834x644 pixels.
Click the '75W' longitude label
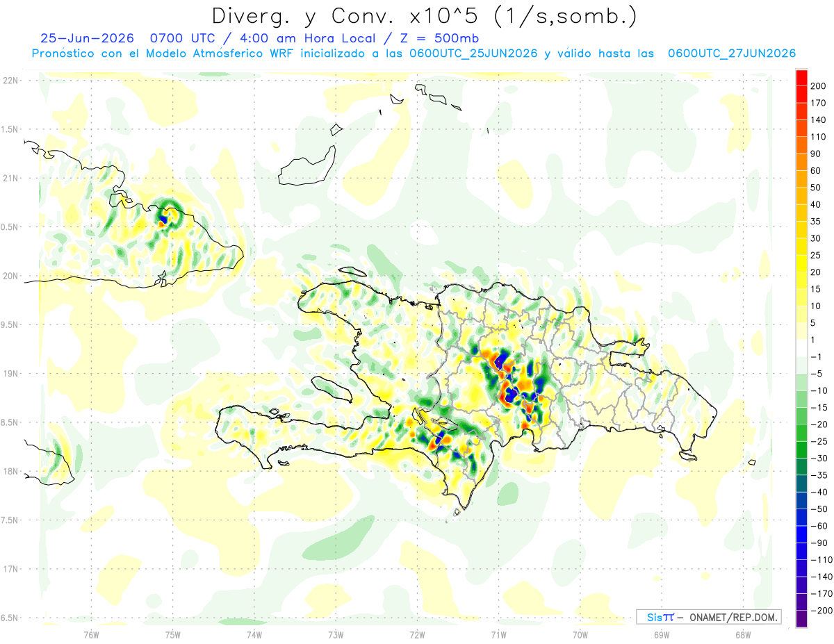(x=173, y=634)
